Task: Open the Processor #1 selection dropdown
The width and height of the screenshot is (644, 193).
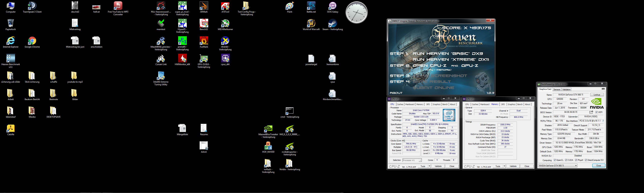Action: (412, 160)
